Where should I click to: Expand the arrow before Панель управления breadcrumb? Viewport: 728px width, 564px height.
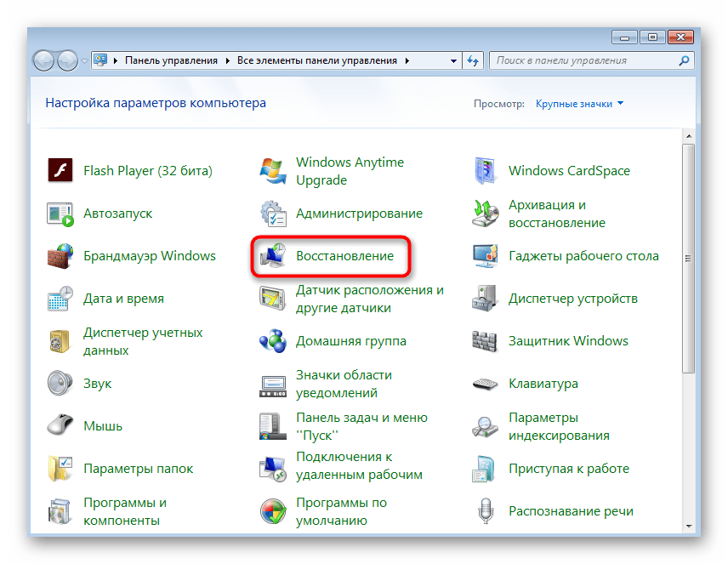[x=116, y=61]
